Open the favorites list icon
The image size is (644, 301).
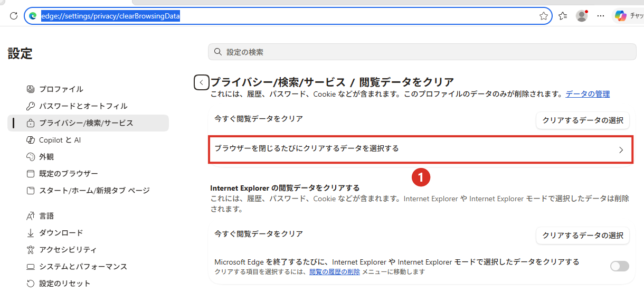pyautogui.click(x=563, y=16)
